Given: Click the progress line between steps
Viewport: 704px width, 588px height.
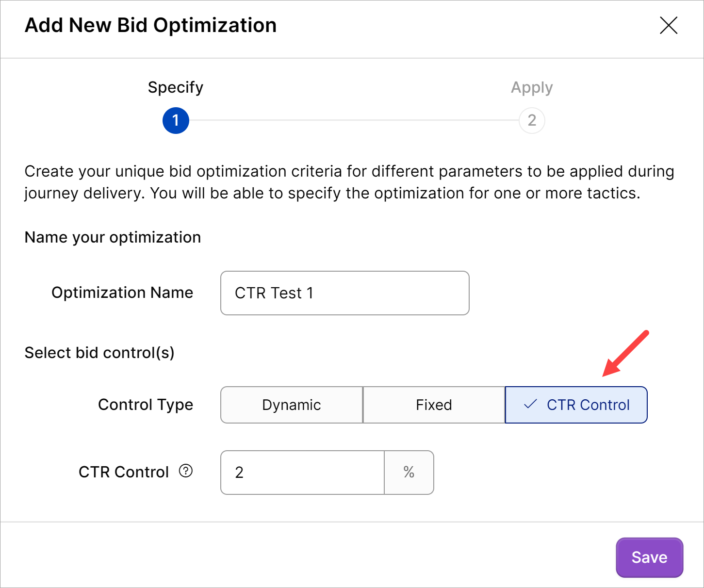Looking at the screenshot, I should tap(353, 120).
